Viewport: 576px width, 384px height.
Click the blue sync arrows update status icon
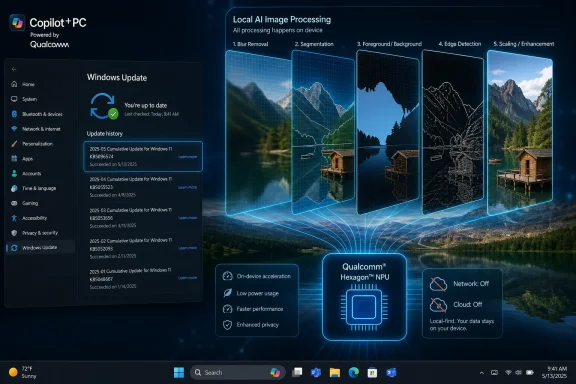click(x=104, y=106)
